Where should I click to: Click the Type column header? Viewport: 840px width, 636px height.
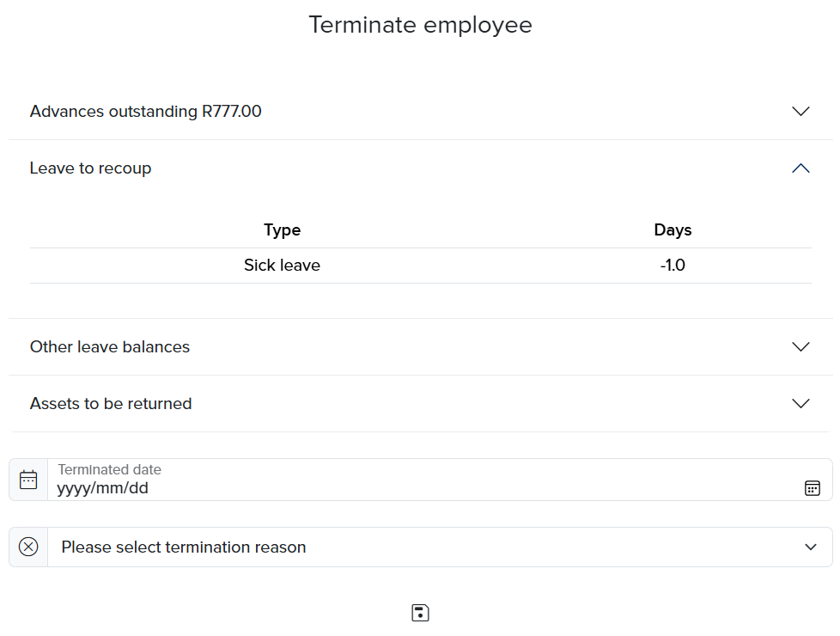pyautogui.click(x=282, y=229)
